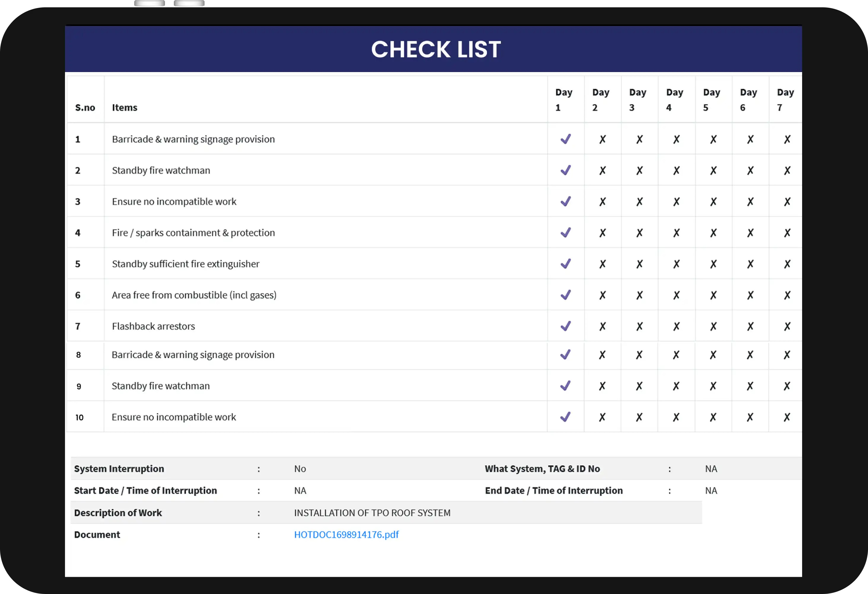Click the 'Description of Work' label

[x=118, y=513]
